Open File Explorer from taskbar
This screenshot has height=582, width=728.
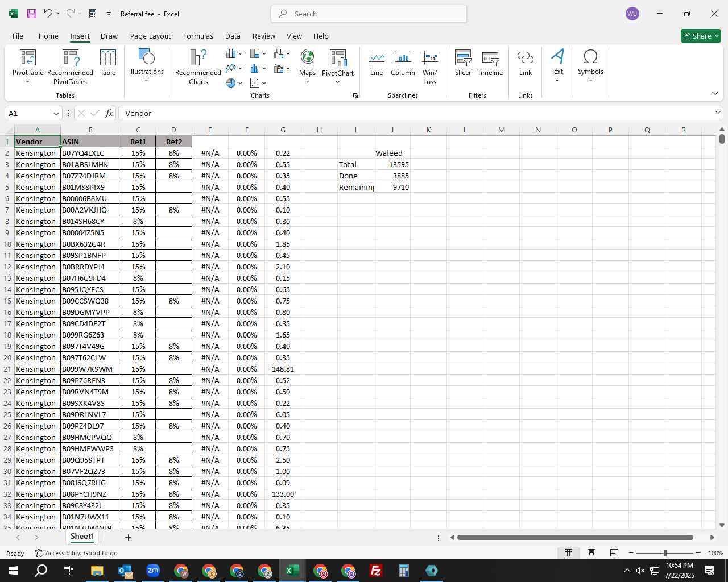(x=97, y=571)
